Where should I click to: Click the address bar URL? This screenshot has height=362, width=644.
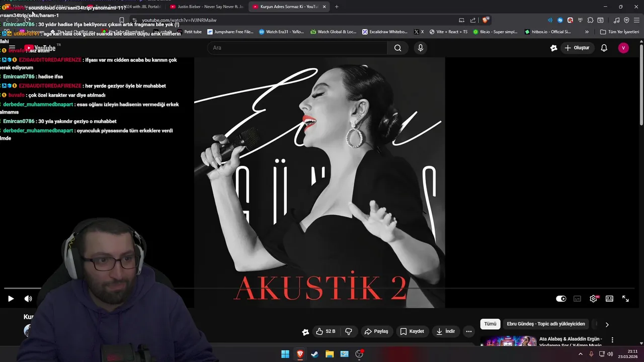point(179,20)
